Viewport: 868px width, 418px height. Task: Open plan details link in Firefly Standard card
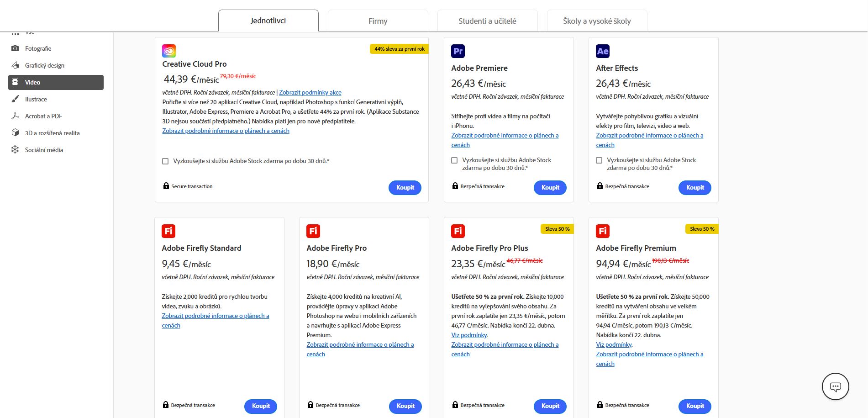215,321
